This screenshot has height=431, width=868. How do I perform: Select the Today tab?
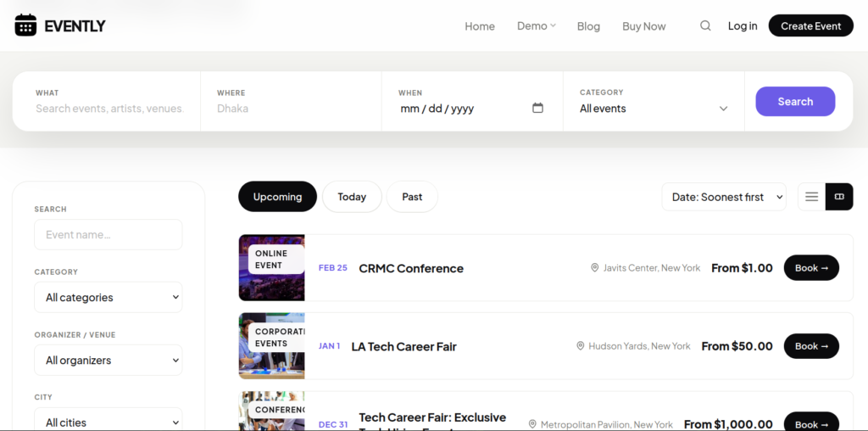[x=352, y=197]
